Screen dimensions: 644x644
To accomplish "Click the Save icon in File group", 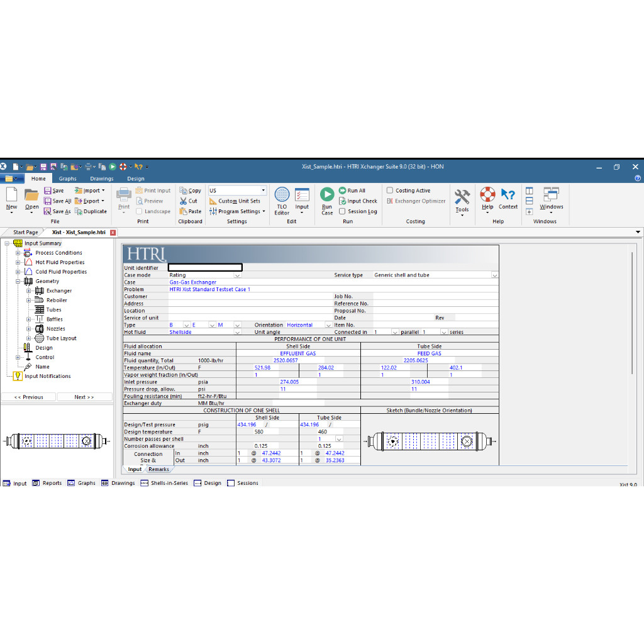I will click(54, 191).
